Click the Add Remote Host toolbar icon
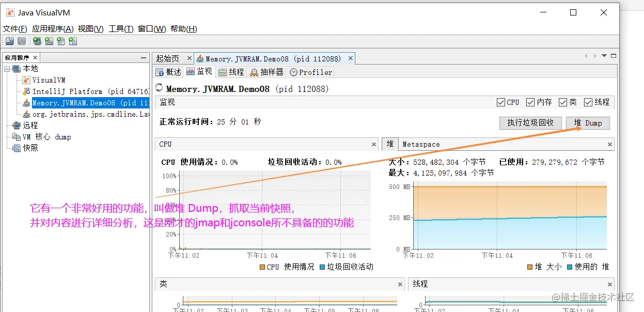Viewport: 644px width, 312px height. pyautogui.click(x=37, y=41)
